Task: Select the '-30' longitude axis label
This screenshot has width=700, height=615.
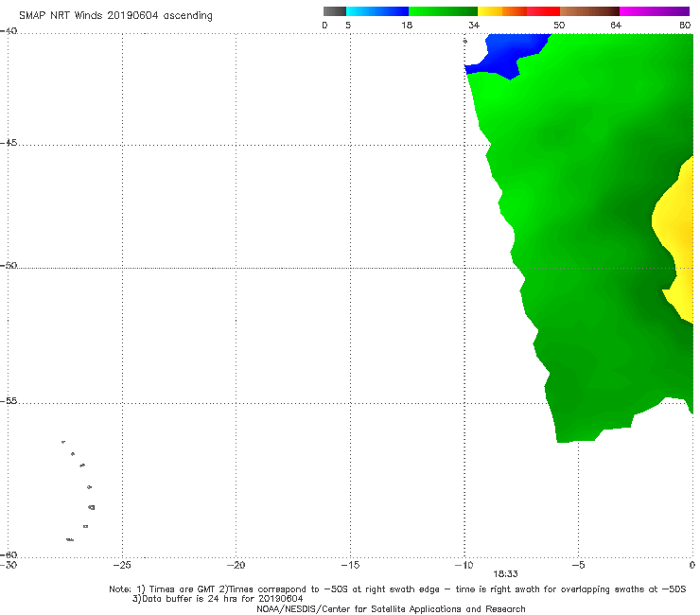Action: 9,565
